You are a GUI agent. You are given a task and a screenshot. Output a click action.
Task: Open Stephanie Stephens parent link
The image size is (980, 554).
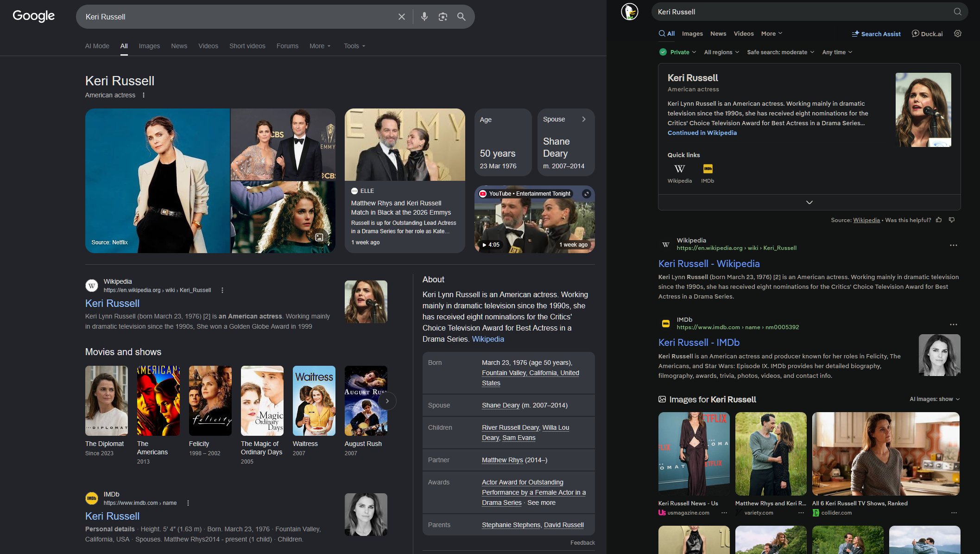coord(511,525)
